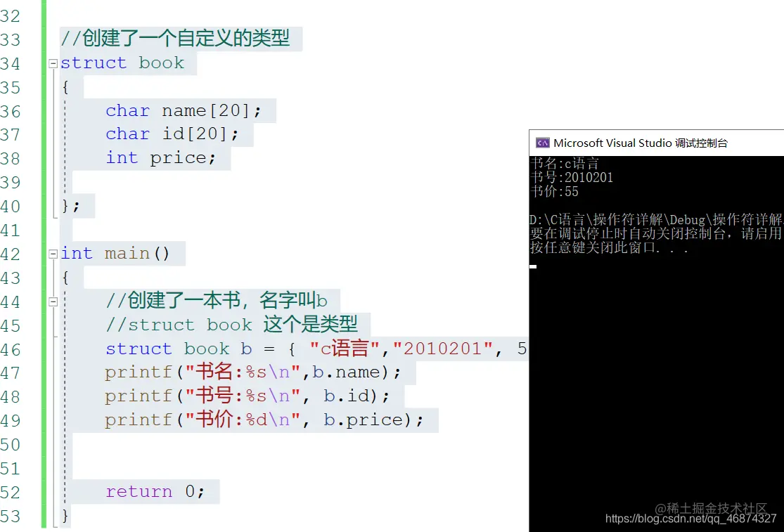This screenshot has height=532, width=784.
Task: Click the Visual Studio debug console icon
Action: [543, 143]
